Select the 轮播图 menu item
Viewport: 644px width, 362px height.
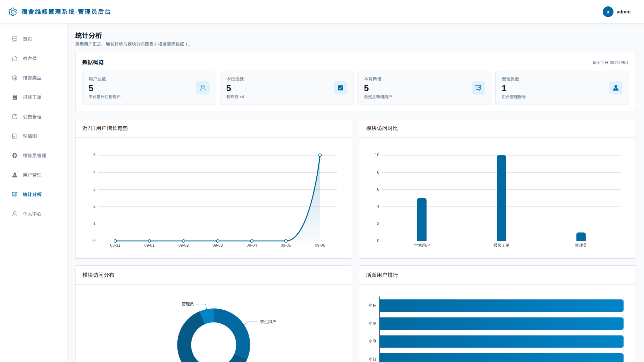(34, 136)
